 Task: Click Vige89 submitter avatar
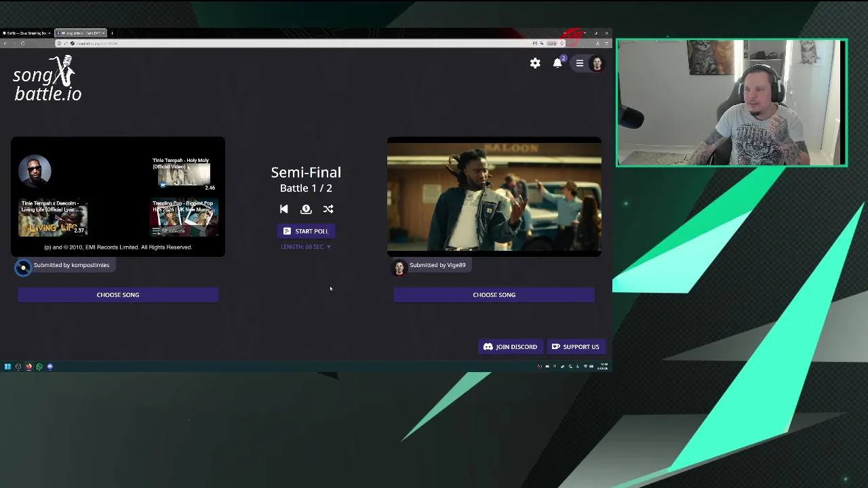399,267
